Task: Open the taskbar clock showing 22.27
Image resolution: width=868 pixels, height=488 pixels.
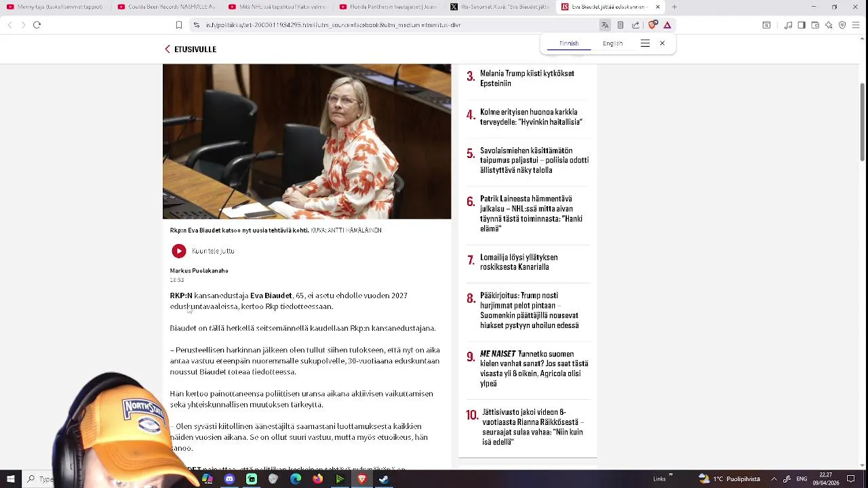Action: (825, 479)
